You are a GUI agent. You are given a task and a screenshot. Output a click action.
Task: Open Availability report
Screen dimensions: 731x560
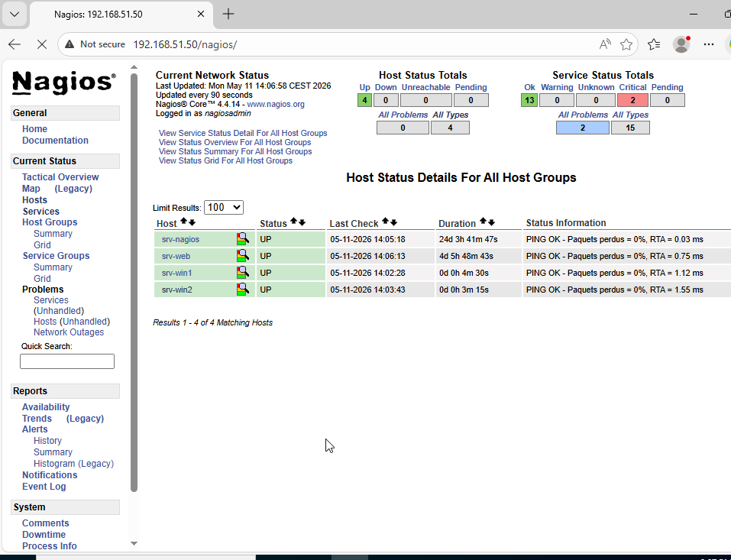pyautogui.click(x=46, y=407)
